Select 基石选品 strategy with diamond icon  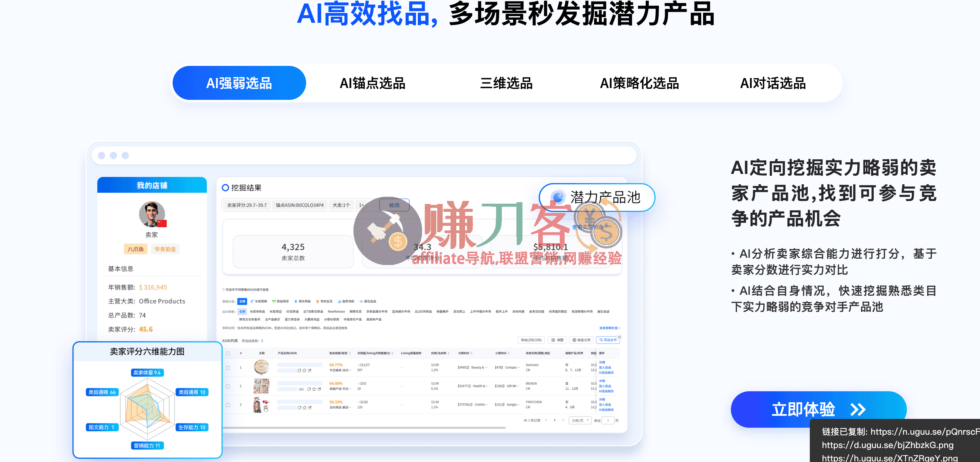click(x=367, y=301)
